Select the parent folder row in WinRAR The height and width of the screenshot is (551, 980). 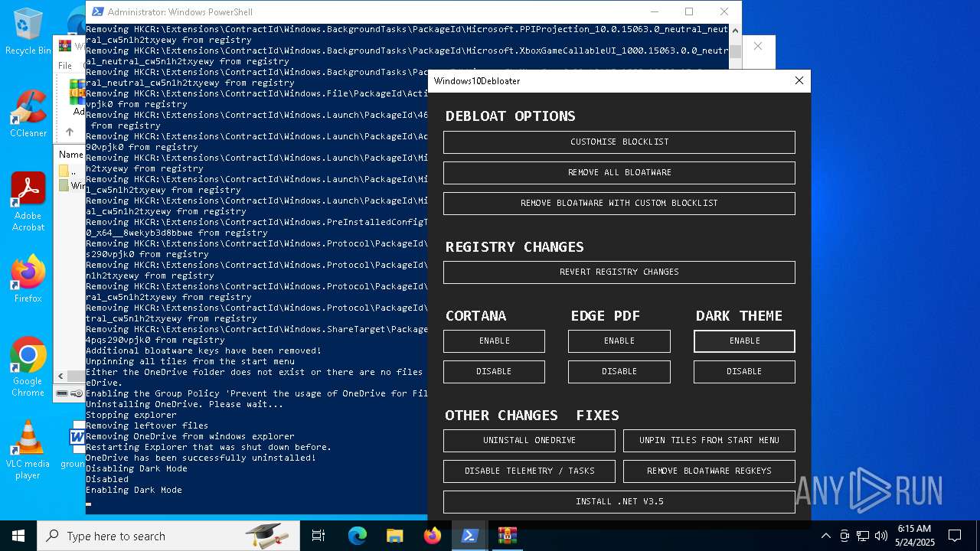tap(70, 171)
